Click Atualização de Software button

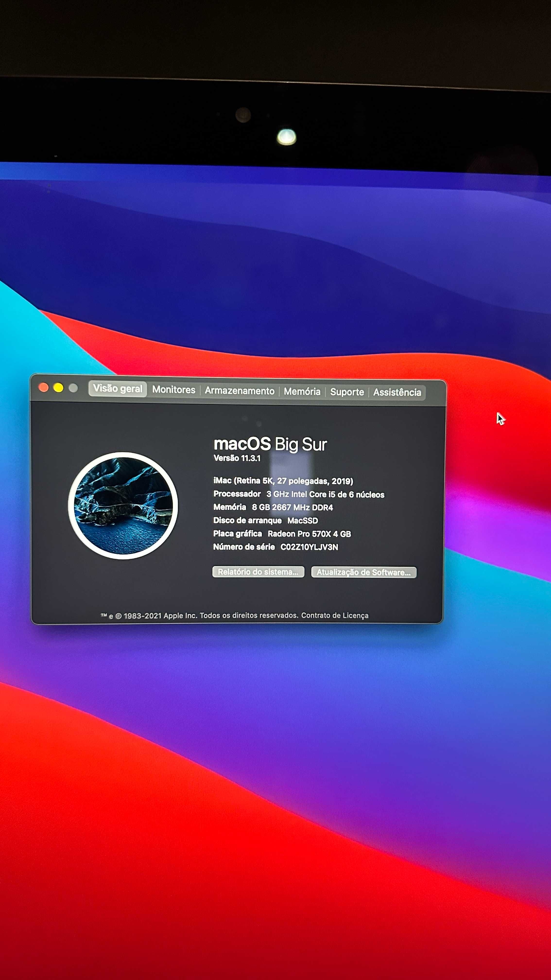click(x=363, y=572)
